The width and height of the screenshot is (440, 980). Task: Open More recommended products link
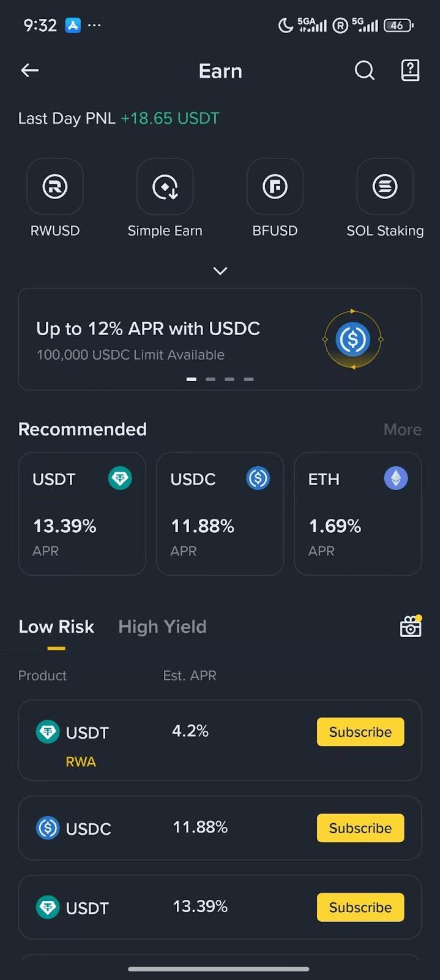[402, 429]
